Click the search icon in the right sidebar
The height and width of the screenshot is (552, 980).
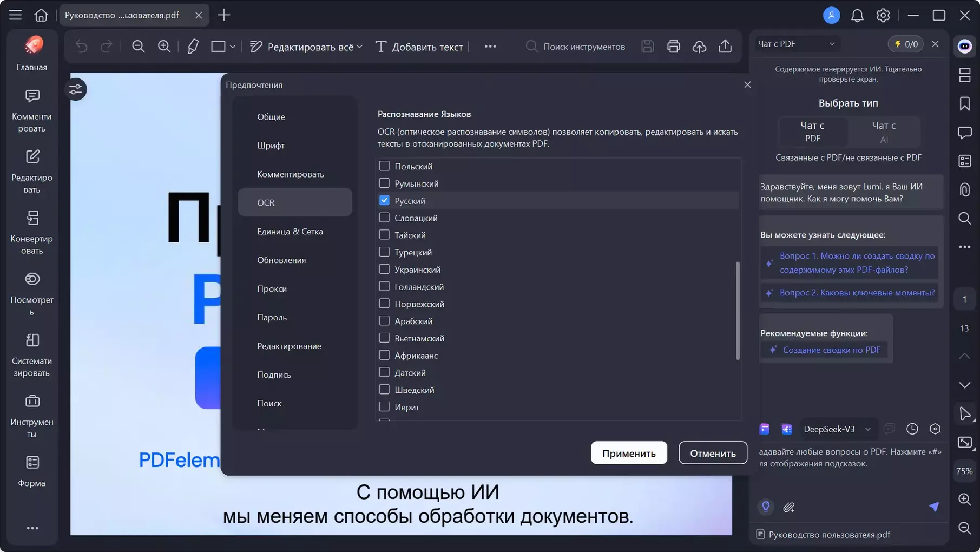(965, 219)
